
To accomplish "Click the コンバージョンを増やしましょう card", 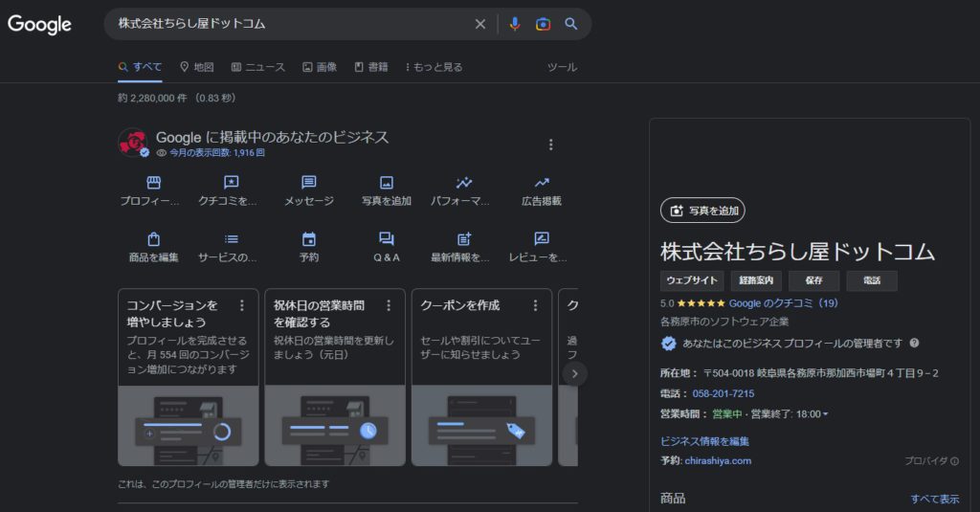I will [189, 377].
